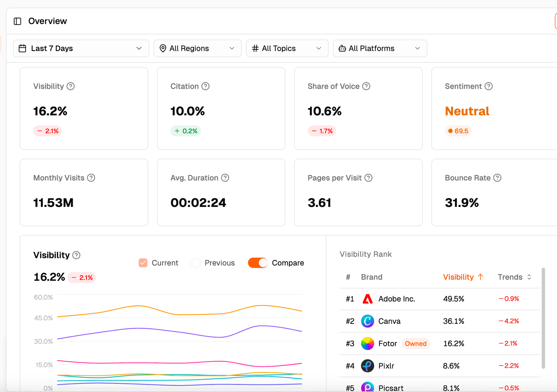Screen dimensions: 557x392
Task: Click the 00:02:24 average duration value
Action: pyautogui.click(x=198, y=203)
